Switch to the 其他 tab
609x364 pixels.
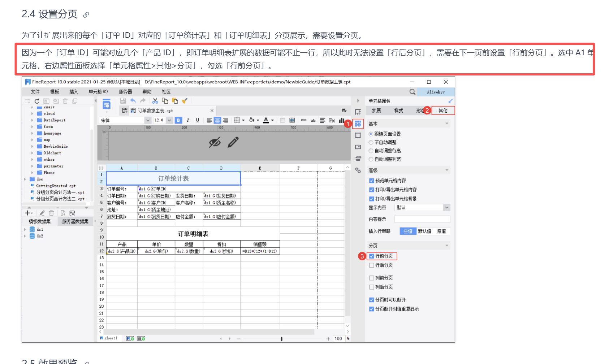click(443, 110)
